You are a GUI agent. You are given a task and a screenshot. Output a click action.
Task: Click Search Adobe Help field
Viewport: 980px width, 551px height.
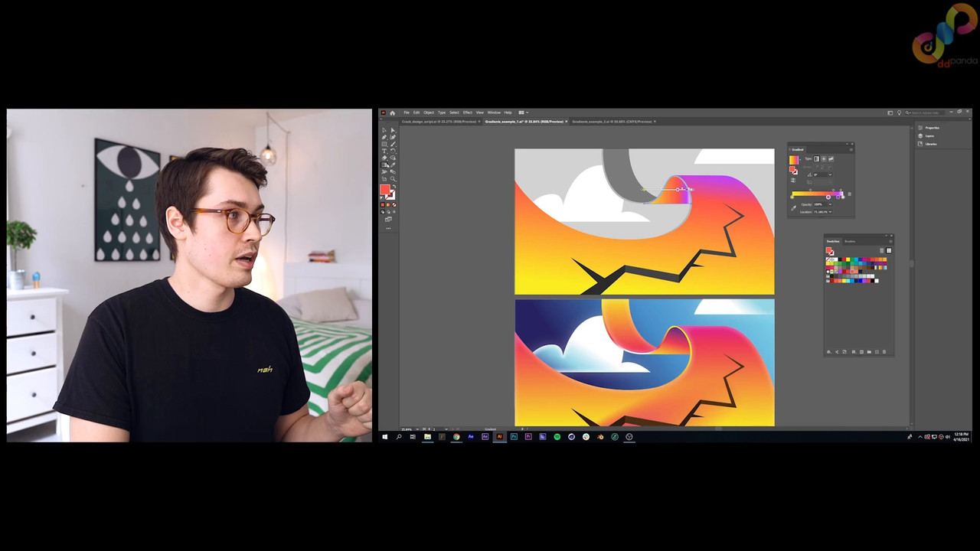(x=925, y=112)
